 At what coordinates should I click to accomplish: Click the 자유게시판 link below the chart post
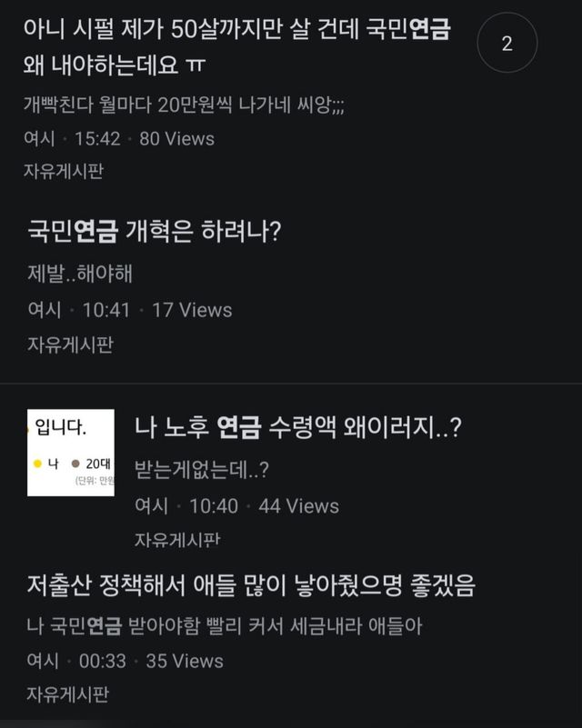tap(180, 537)
